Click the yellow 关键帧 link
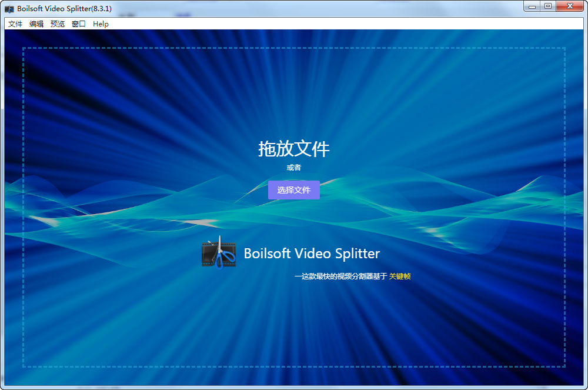 pyautogui.click(x=400, y=276)
